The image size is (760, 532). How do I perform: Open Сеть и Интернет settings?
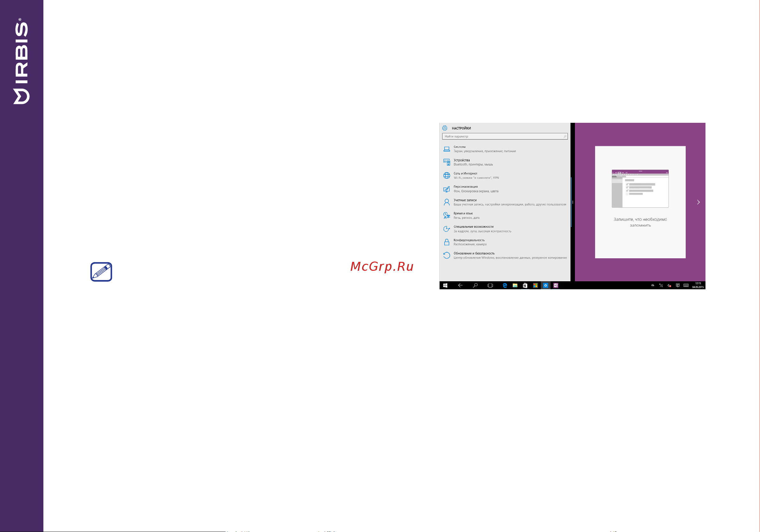(x=505, y=175)
